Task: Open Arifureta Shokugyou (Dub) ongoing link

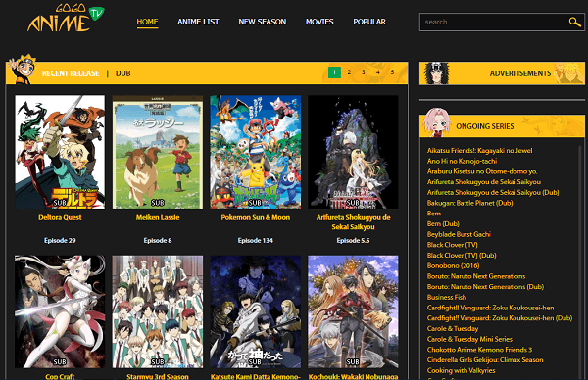Action: coord(493,192)
